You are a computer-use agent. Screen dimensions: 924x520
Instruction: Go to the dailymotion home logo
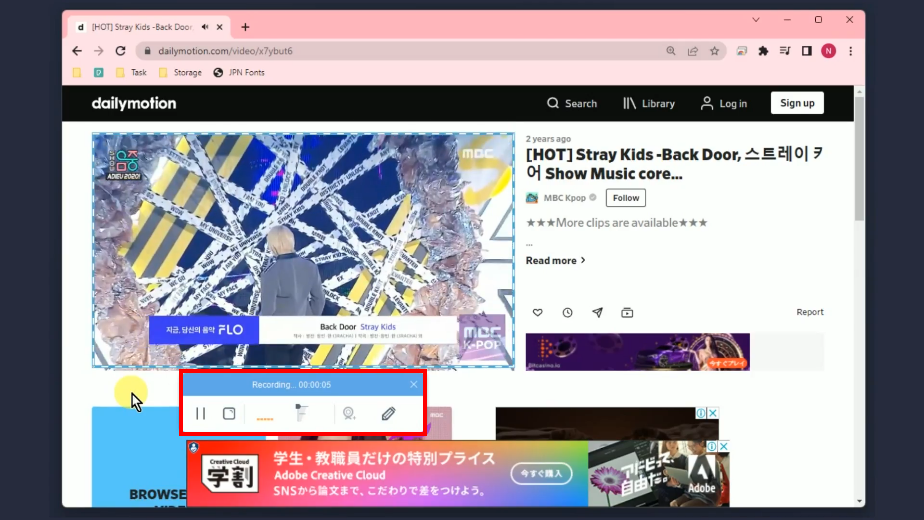pos(134,103)
